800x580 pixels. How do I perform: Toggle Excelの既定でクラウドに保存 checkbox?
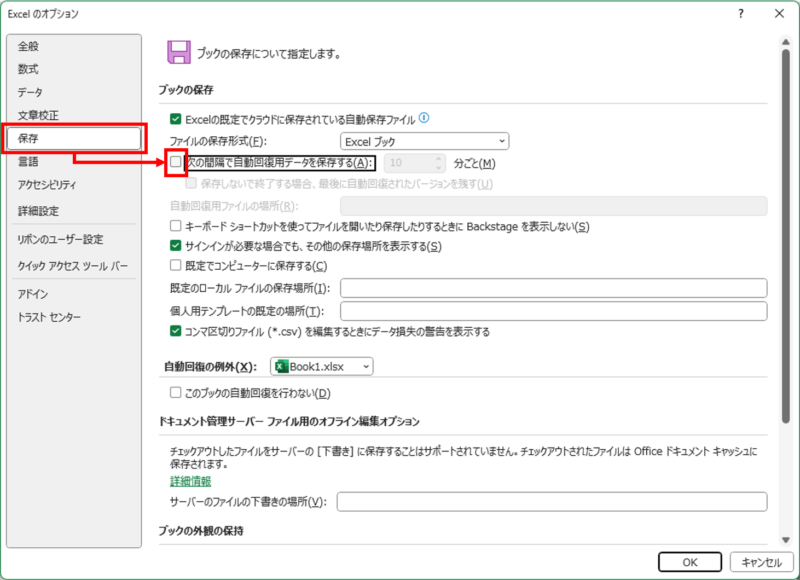176,119
